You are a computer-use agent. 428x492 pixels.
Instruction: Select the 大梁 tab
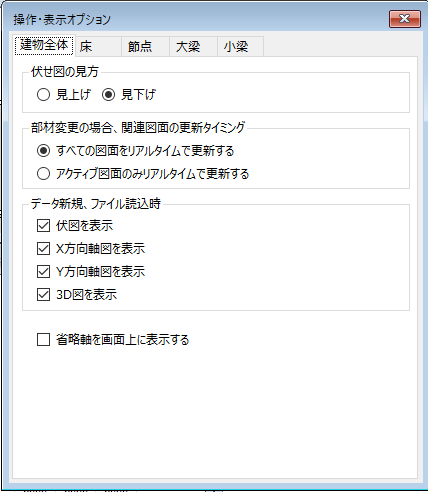click(x=193, y=46)
